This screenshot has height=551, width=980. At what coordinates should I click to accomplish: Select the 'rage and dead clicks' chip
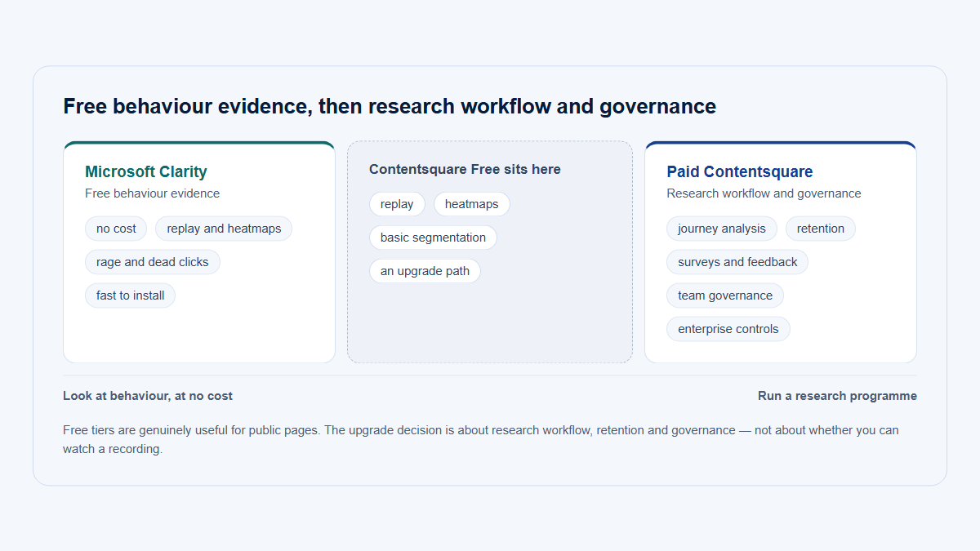(x=153, y=262)
